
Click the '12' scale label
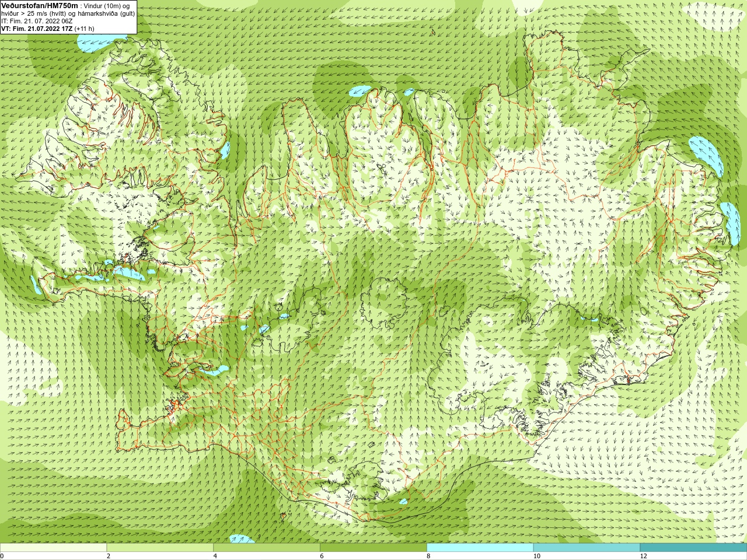coord(643,556)
